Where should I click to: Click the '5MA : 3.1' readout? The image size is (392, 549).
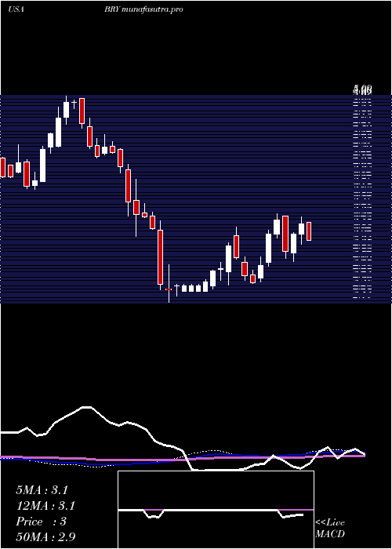[42, 490]
